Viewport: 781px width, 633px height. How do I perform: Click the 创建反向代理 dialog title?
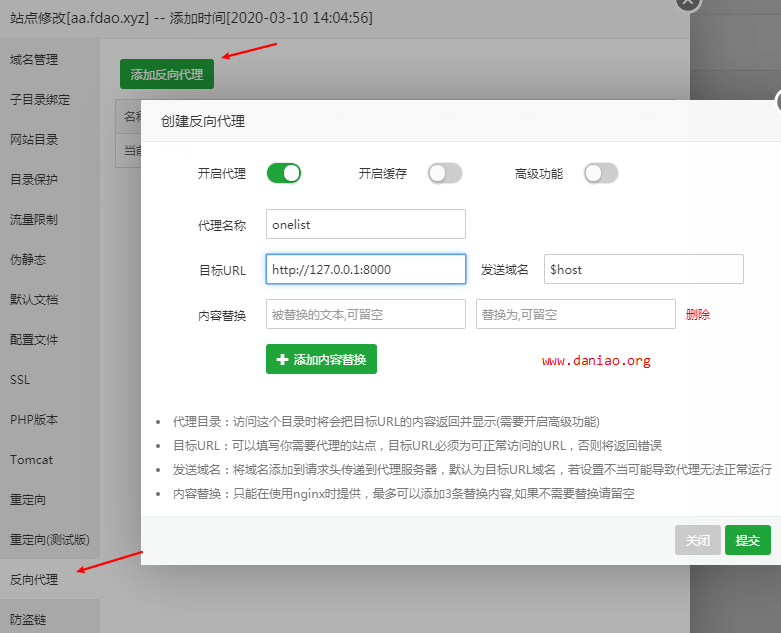pos(203,121)
